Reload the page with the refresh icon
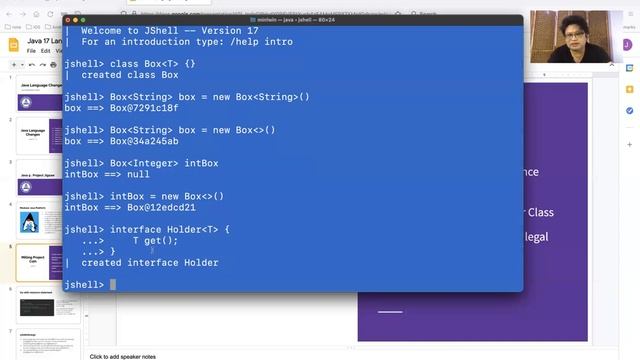 coord(50,14)
